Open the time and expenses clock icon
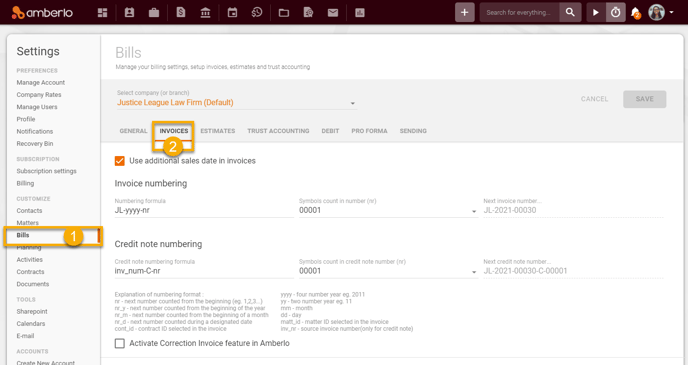688x365 pixels. [257, 13]
